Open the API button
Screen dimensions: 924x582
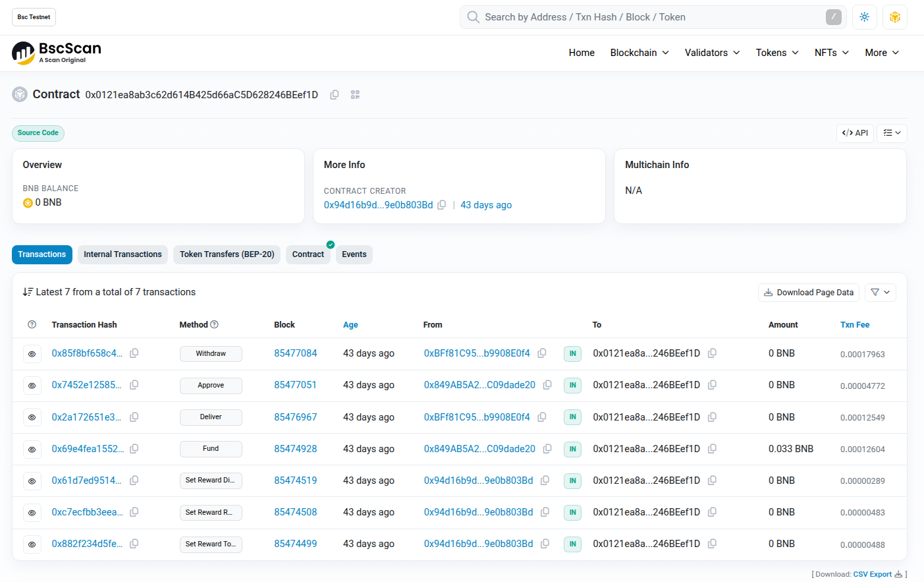pos(855,133)
